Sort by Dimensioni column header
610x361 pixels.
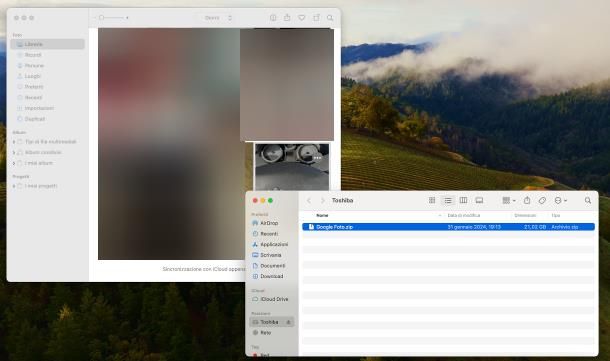525,216
